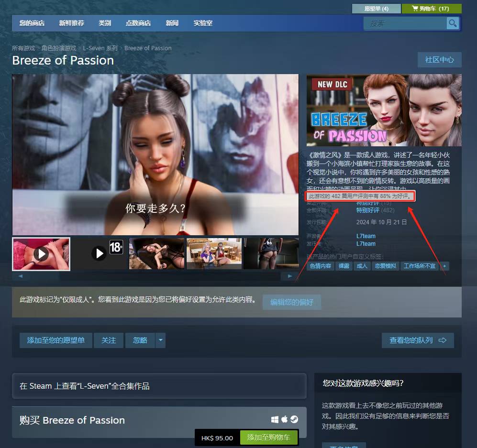Select the 工作场所不宜 tag
This screenshot has width=477, height=448.
pos(419,266)
